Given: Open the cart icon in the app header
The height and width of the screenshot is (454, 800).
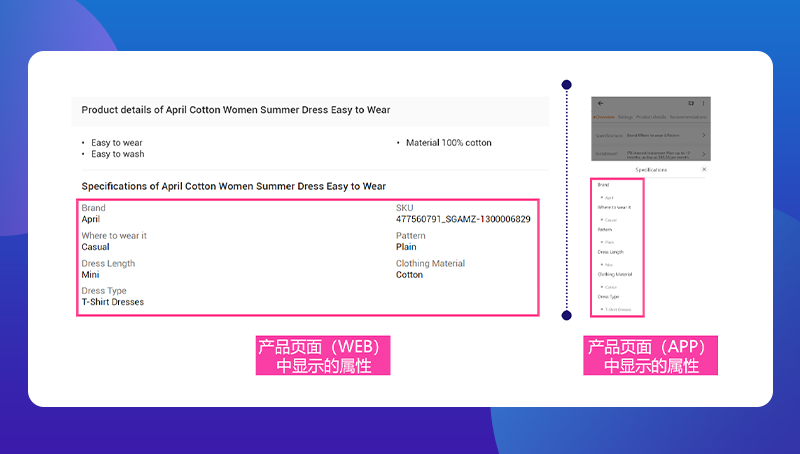Looking at the screenshot, I should [691, 103].
